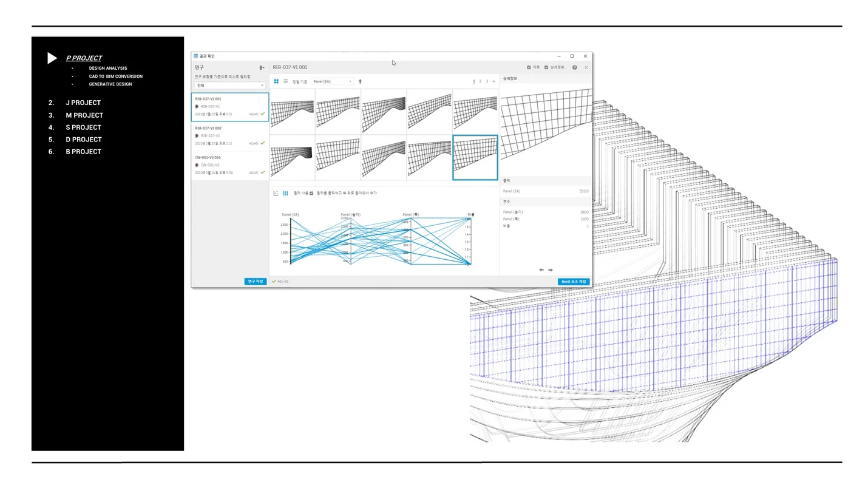Switch results to list view
The image size is (868, 488).
coord(285,81)
